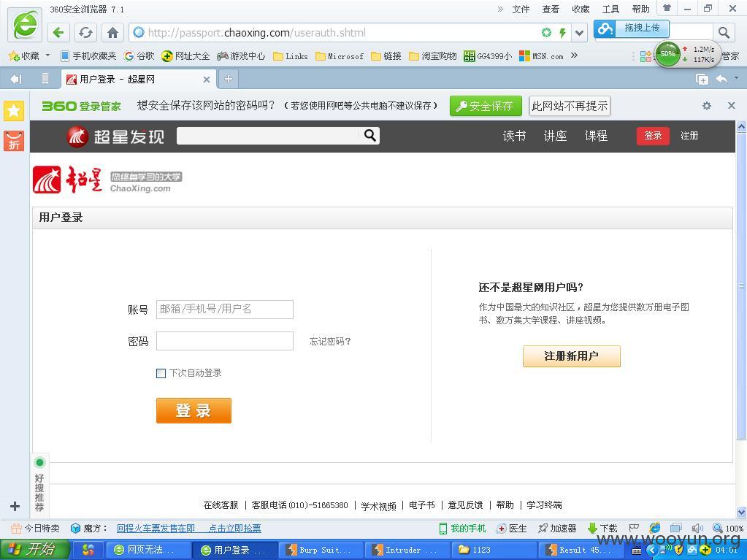
Task: Expand the address bar history dropdown arrow
Action: pos(579,33)
